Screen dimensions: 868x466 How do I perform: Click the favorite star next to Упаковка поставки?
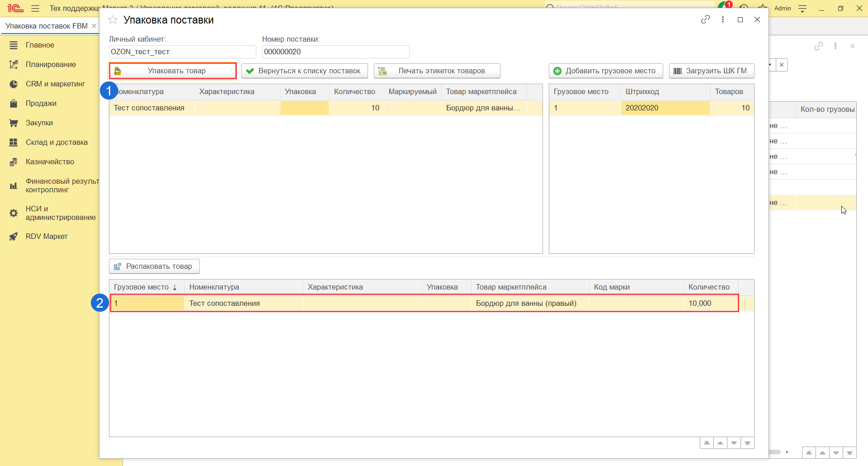coord(113,20)
